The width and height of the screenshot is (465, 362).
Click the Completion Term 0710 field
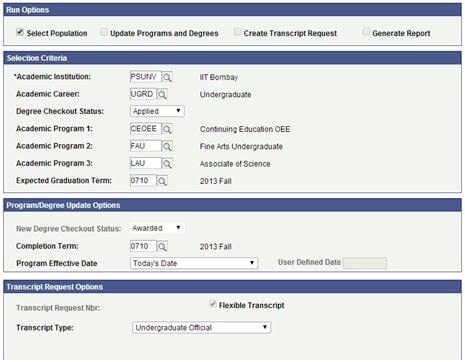(x=143, y=246)
